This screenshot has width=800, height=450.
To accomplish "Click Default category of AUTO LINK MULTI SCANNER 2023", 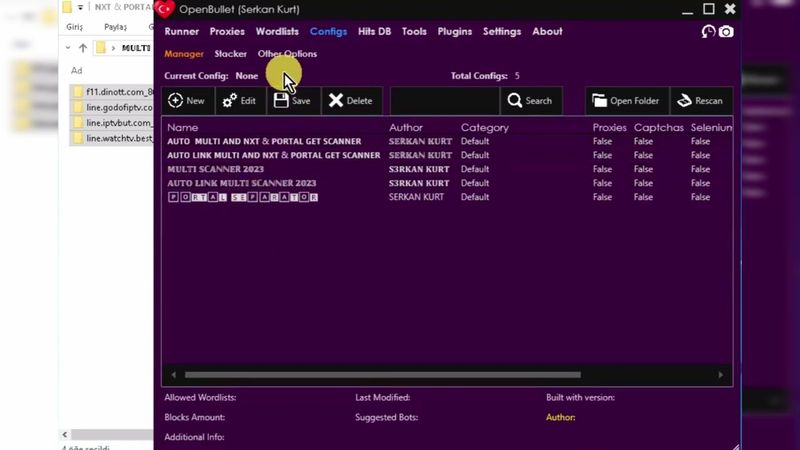I will (x=475, y=183).
